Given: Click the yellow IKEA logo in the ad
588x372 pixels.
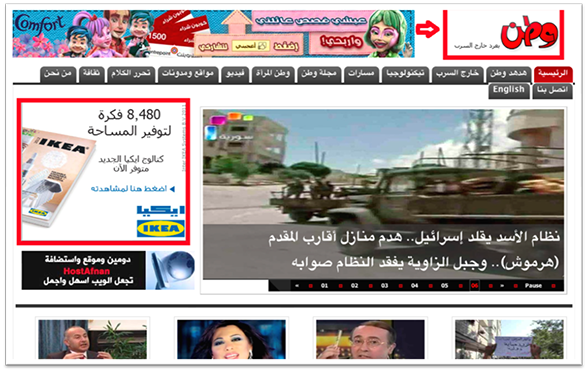Looking at the screenshot, I should (160, 228).
